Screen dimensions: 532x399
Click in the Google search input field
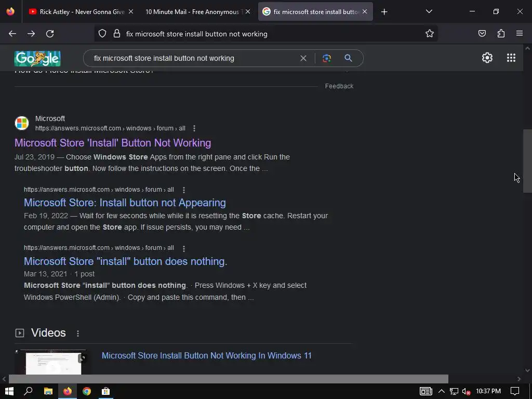(193, 58)
